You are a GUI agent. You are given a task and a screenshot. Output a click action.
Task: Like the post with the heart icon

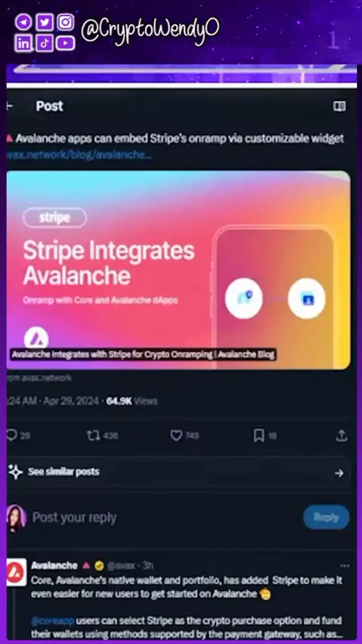pos(176,436)
